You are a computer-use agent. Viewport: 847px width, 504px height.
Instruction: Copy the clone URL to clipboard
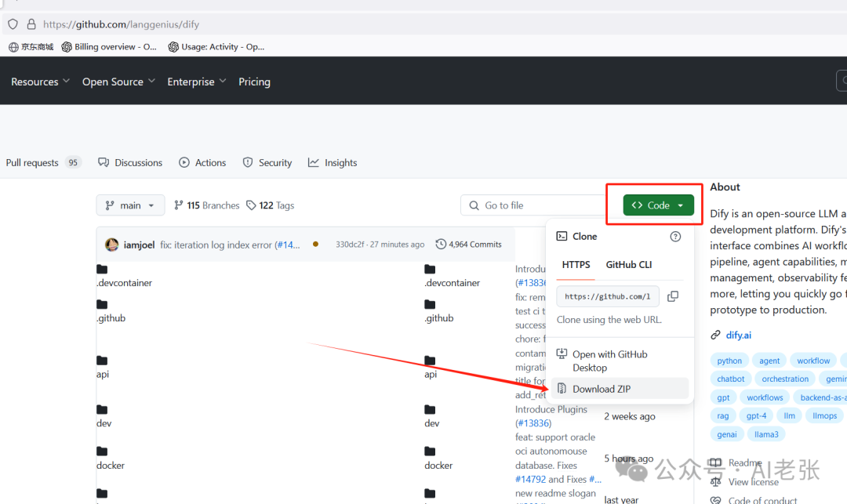coord(673,296)
